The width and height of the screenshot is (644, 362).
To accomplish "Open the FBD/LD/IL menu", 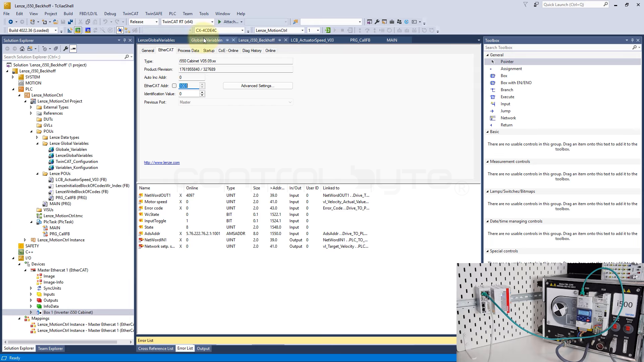I will (x=88, y=14).
